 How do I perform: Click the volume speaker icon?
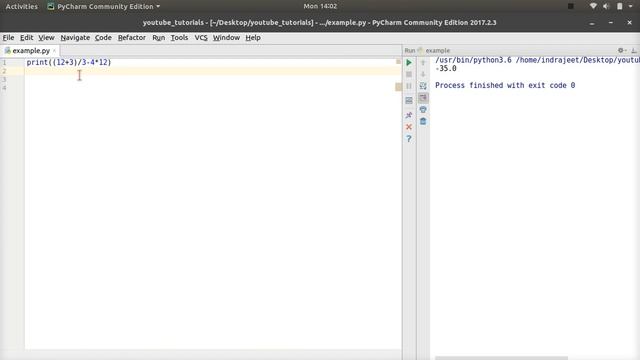(x=606, y=6)
